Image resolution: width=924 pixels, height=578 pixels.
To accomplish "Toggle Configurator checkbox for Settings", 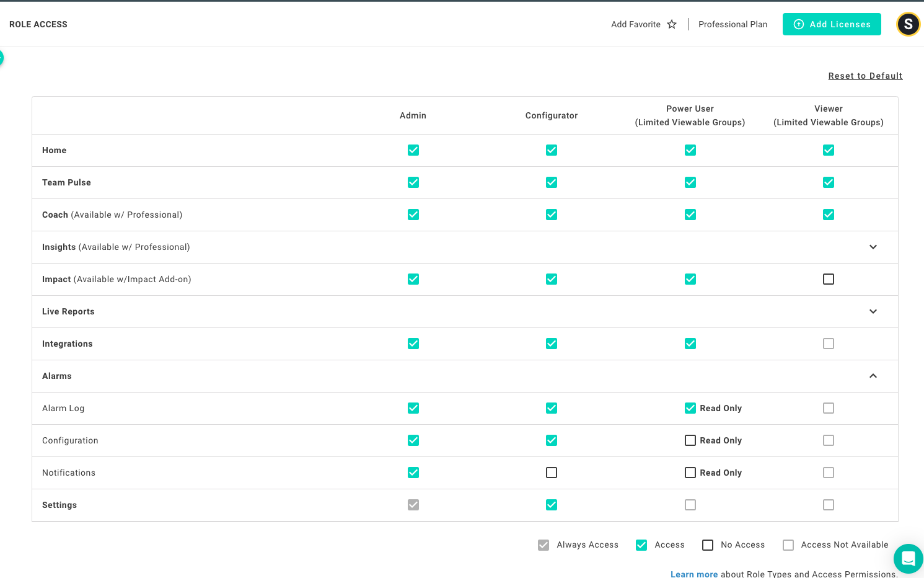I will pos(552,505).
